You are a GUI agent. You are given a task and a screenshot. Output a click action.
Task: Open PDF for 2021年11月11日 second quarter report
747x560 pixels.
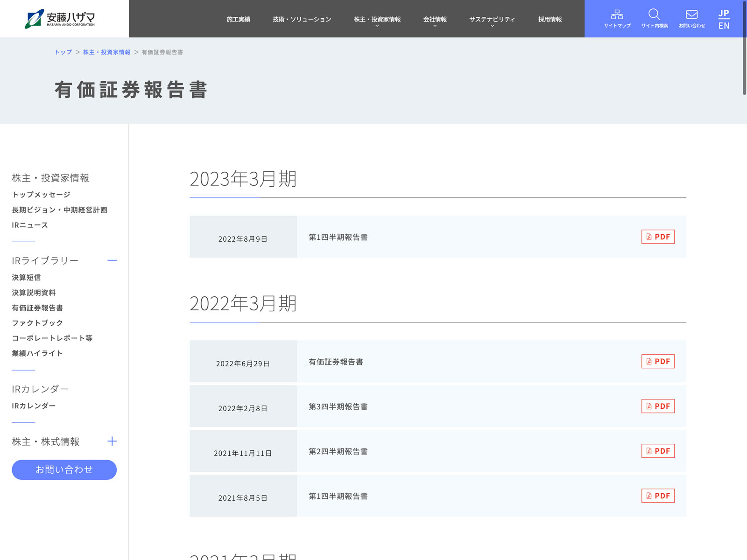coord(658,451)
